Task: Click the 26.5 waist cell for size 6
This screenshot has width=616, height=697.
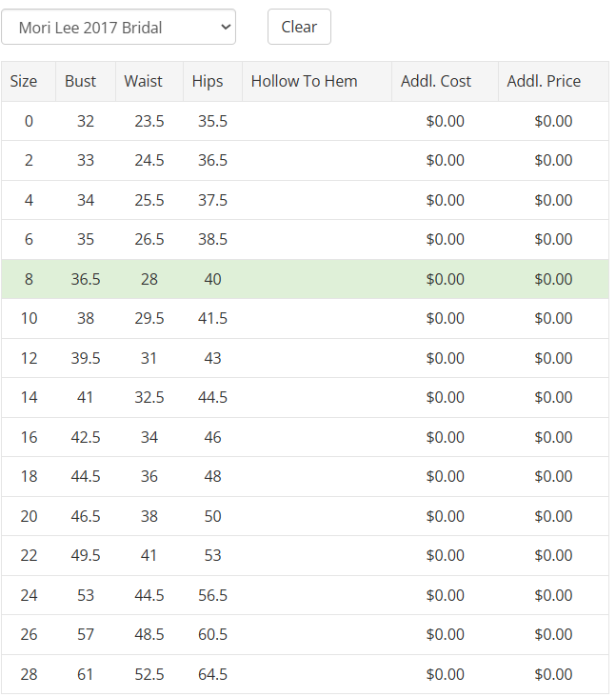Action: click(x=149, y=239)
